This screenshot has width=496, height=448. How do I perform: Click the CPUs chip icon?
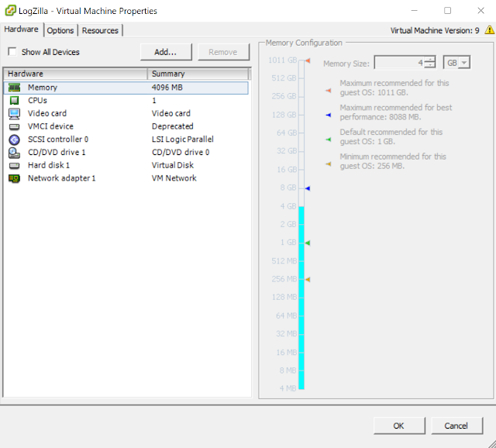tap(14, 100)
